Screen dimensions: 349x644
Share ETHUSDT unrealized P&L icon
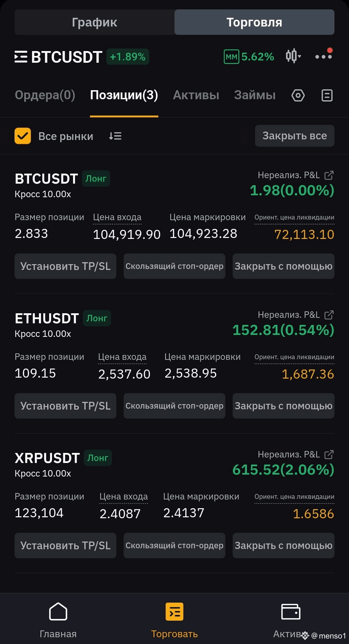click(x=329, y=315)
